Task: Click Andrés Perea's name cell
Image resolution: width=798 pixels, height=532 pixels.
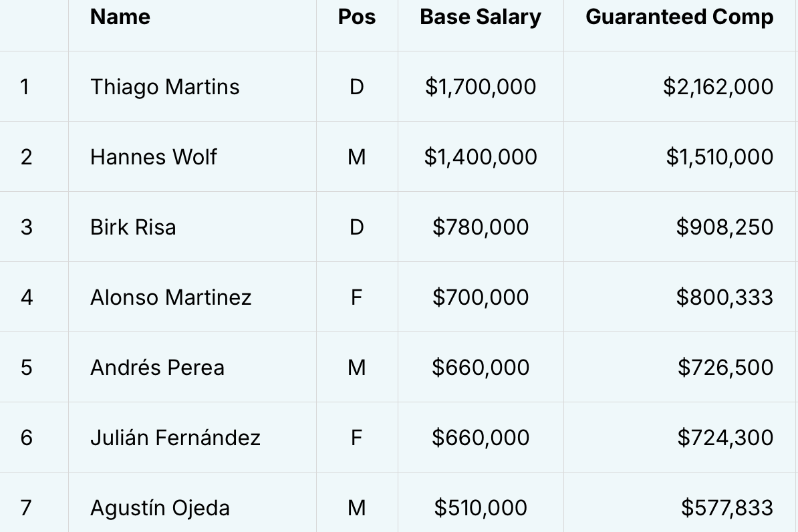Action: pos(157,368)
